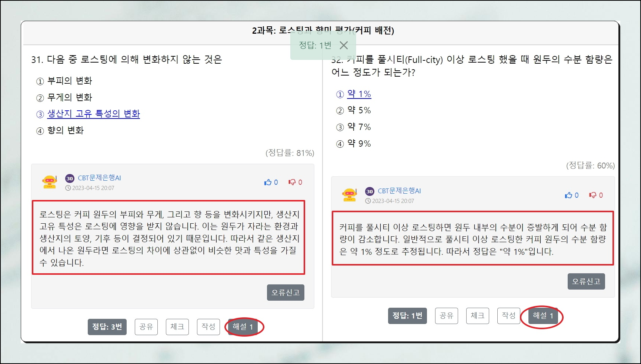Click level 30 badge in question 32 comment
Viewport: 641px width, 364px height.
[370, 191]
